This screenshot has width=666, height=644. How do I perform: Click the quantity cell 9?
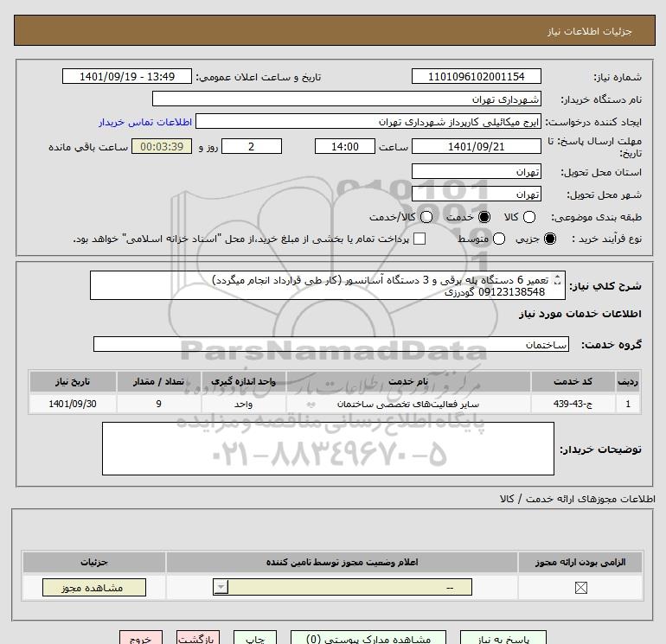coord(158,404)
